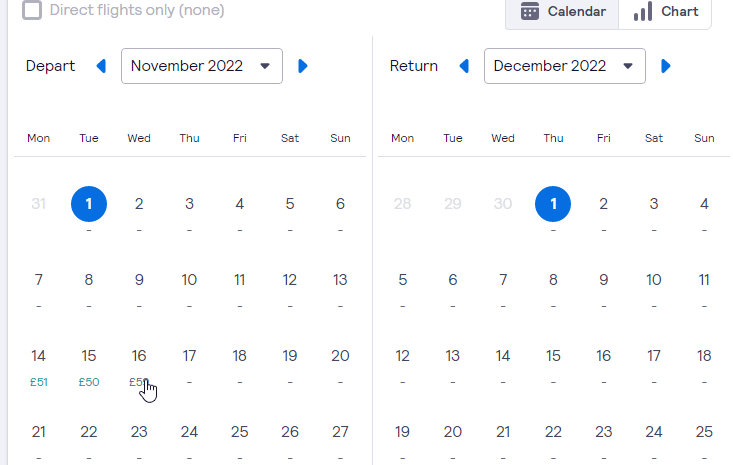This screenshot has height=465, width=733.
Task: Switch to the Chart view tab
Action: (666, 12)
